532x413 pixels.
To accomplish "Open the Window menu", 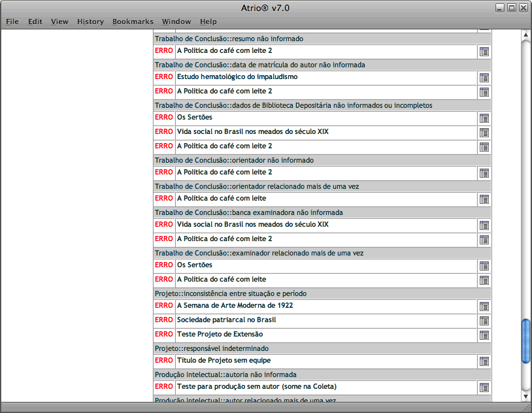I will [176, 22].
